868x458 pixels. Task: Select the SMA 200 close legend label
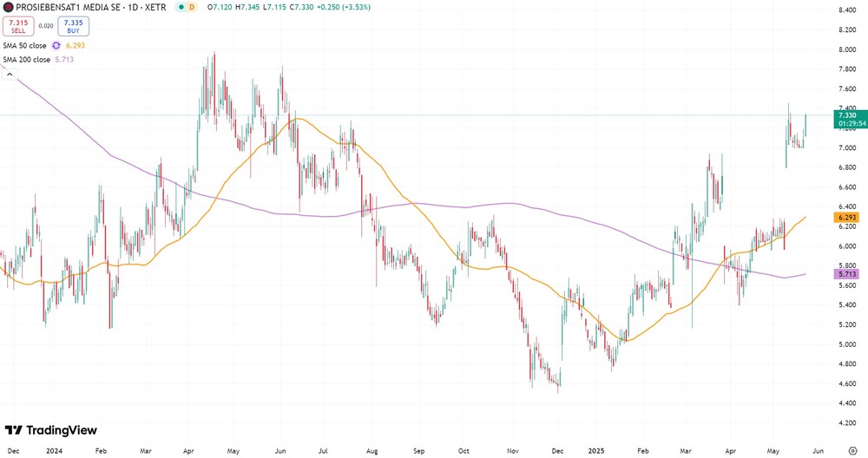pyautogui.click(x=27, y=59)
